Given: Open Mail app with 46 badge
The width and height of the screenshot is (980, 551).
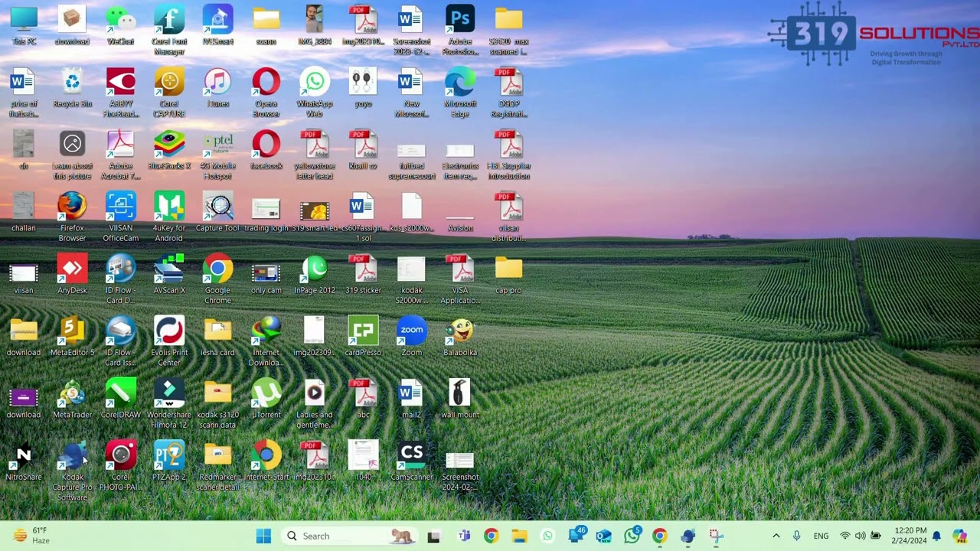Looking at the screenshot, I should [x=577, y=536].
